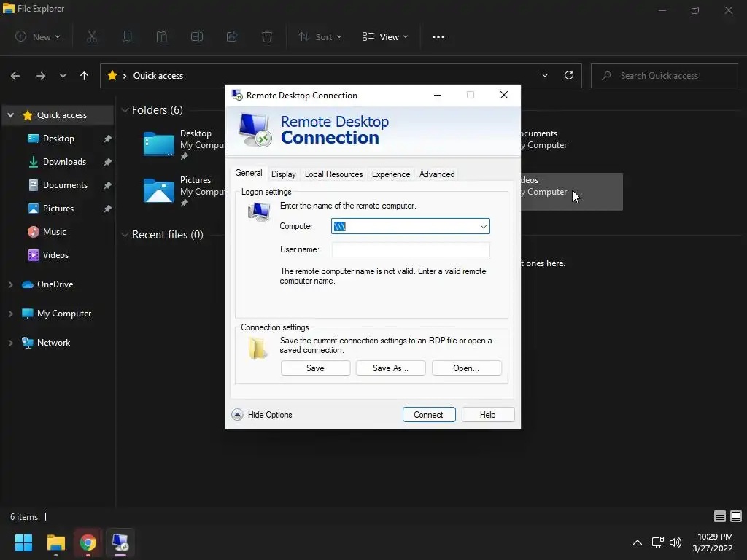Open the Desktop folder tile
This screenshot has width=747, height=560.
(x=183, y=144)
